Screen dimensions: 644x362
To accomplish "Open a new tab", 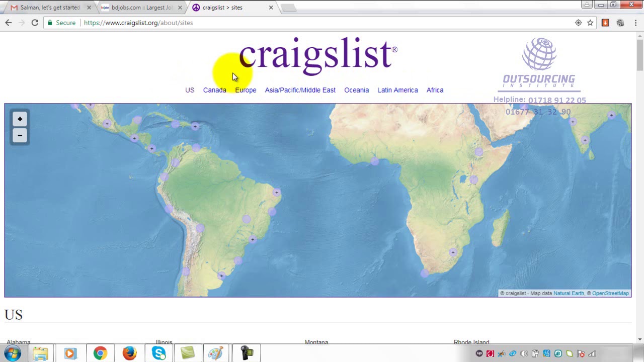I will click(289, 8).
